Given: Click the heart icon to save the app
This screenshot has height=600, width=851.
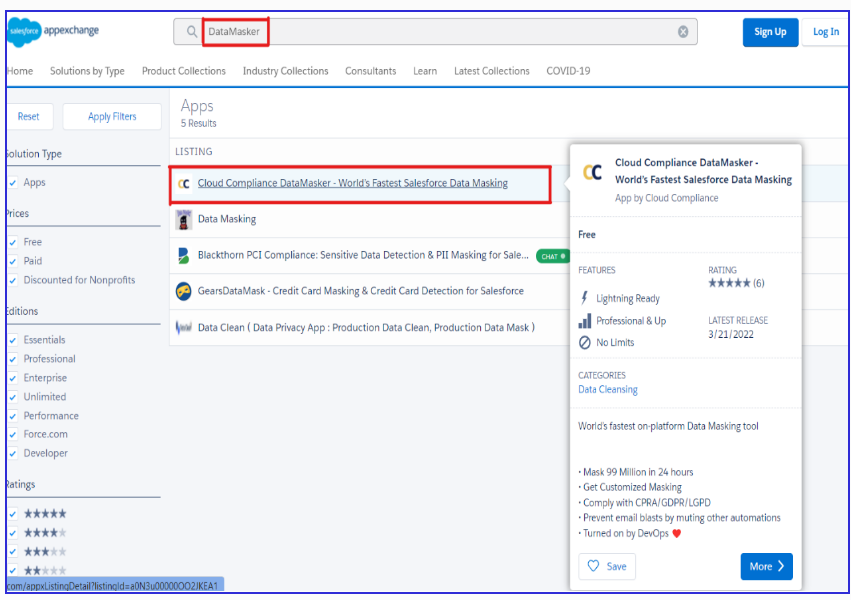Looking at the screenshot, I should (593, 566).
